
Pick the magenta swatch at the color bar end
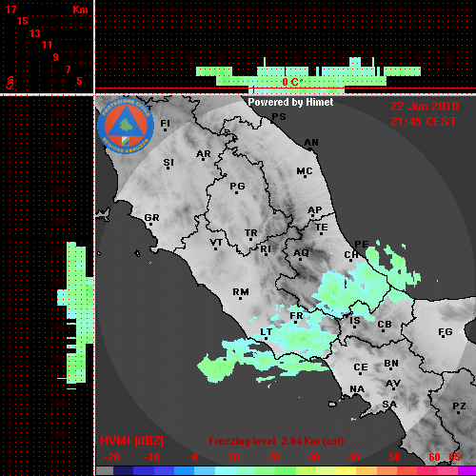[466, 471]
